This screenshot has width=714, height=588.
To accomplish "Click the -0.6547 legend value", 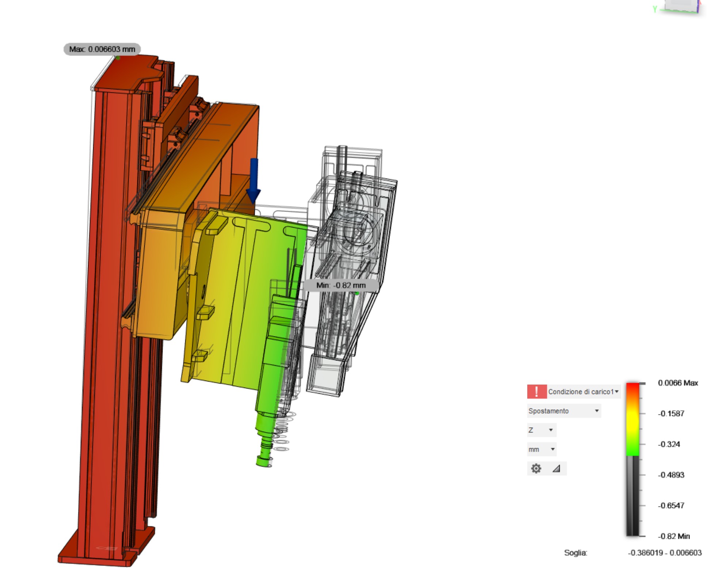I will (671, 505).
